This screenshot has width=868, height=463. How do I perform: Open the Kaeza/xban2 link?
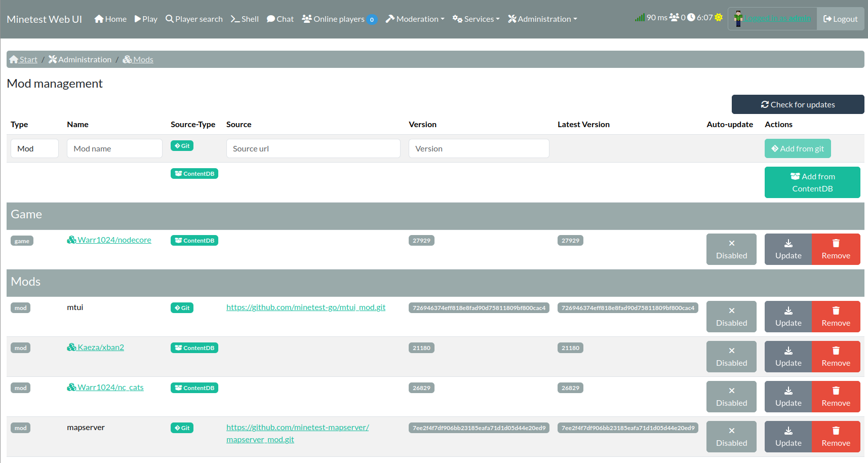[95, 347]
